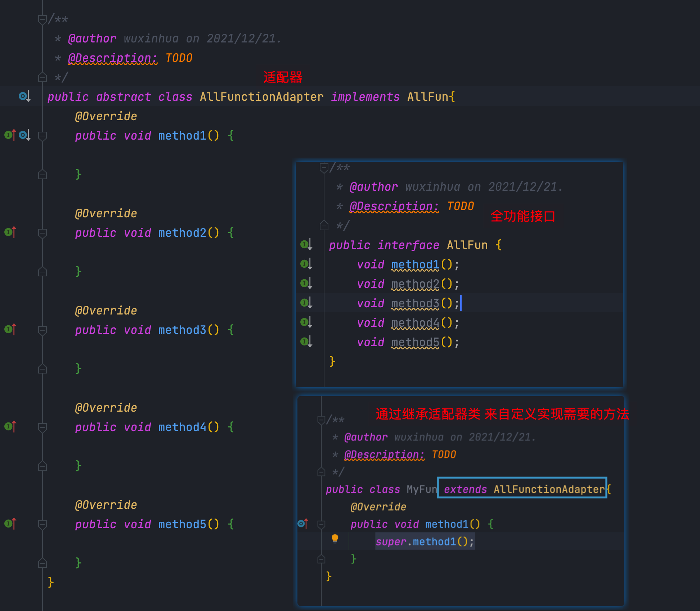Fold the MyFun method1 body

[x=321, y=524]
